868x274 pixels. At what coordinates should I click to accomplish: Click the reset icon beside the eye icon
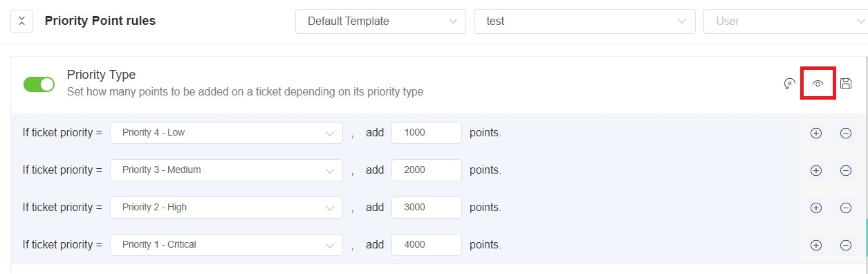(x=789, y=84)
